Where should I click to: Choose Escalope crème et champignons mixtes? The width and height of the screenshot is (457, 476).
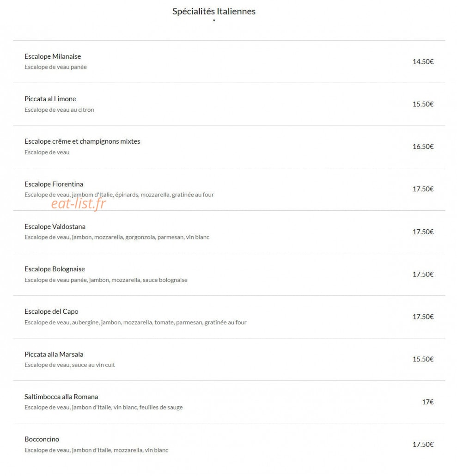click(229, 146)
